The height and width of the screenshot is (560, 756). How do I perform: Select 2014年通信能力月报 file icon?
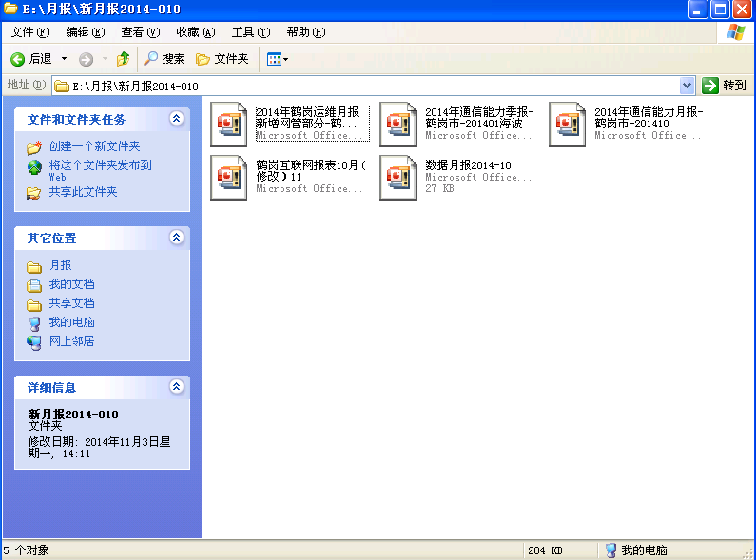click(567, 125)
